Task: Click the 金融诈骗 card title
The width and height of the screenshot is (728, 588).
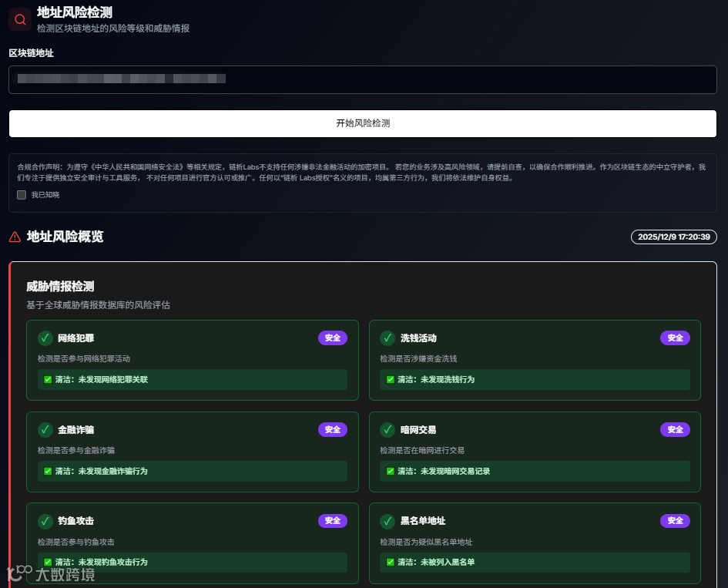Action: click(75, 429)
